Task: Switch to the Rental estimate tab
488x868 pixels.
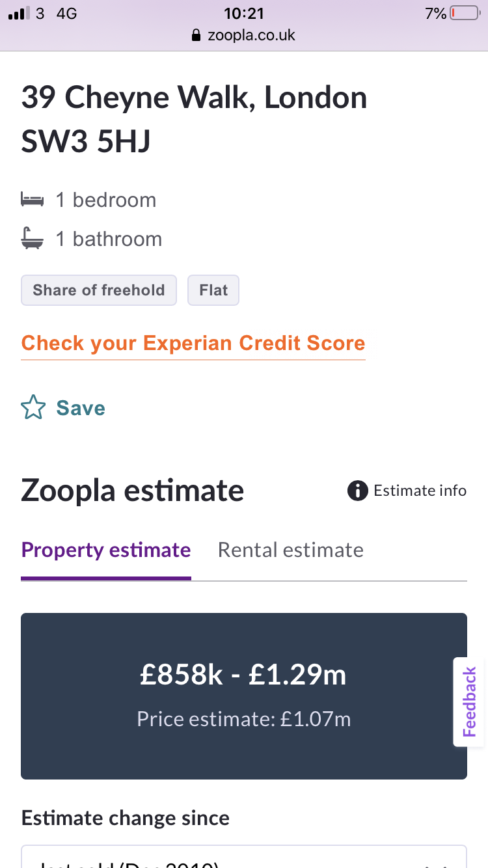Action: (290, 550)
